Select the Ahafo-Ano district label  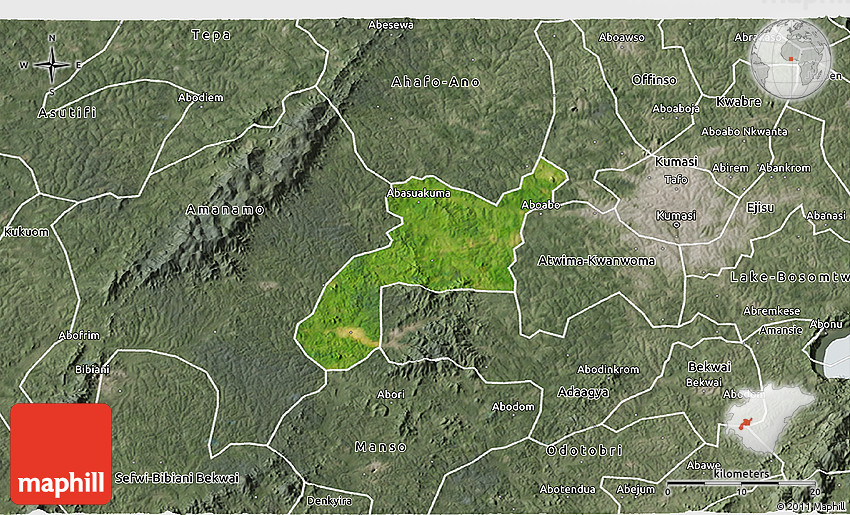pyautogui.click(x=435, y=82)
